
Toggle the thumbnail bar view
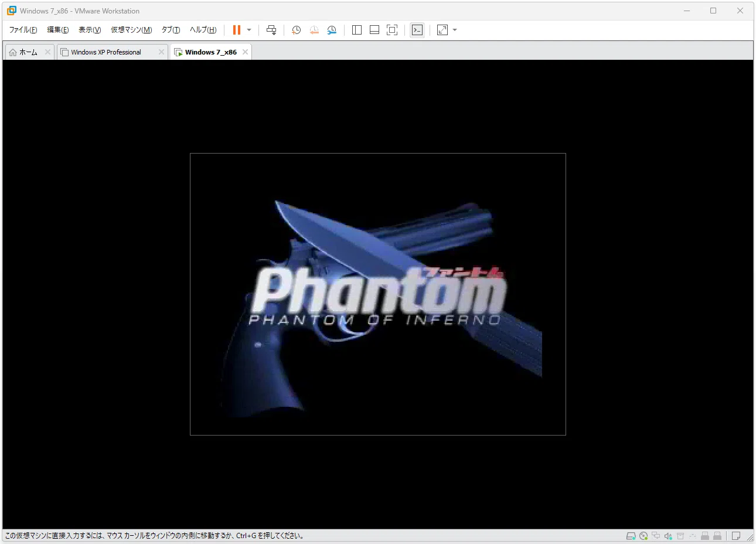(x=374, y=30)
